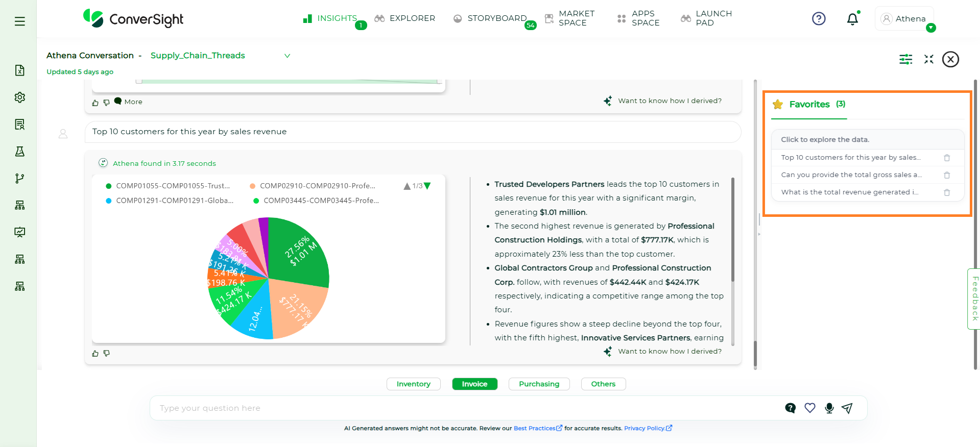Go to next legend page arrow
This screenshot has width=980, height=447.
pos(427,186)
